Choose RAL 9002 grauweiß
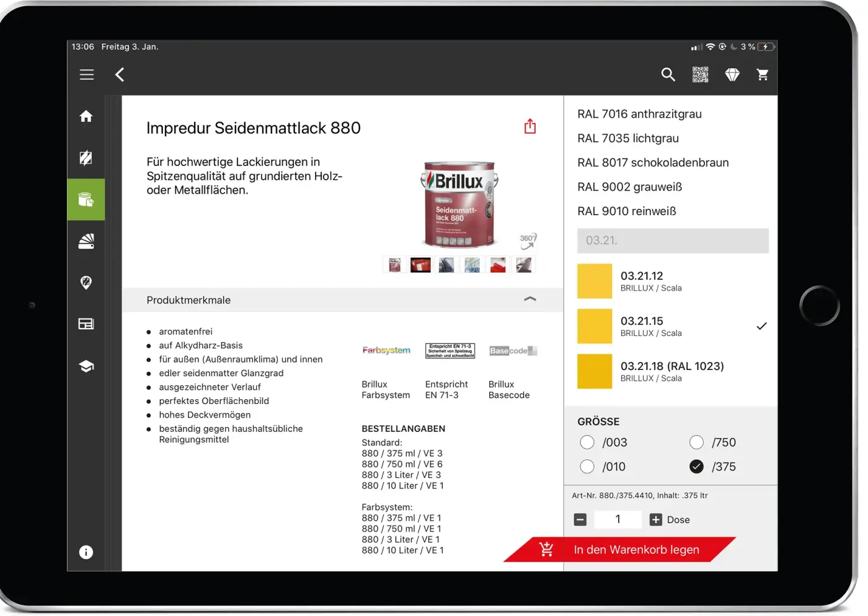 pyautogui.click(x=629, y=187)
